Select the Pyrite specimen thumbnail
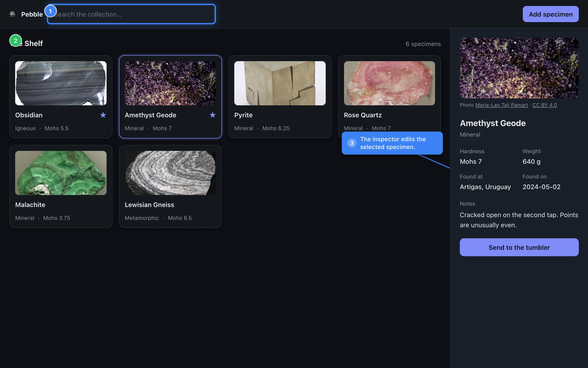The image size is (588, 368). (280, 83)
